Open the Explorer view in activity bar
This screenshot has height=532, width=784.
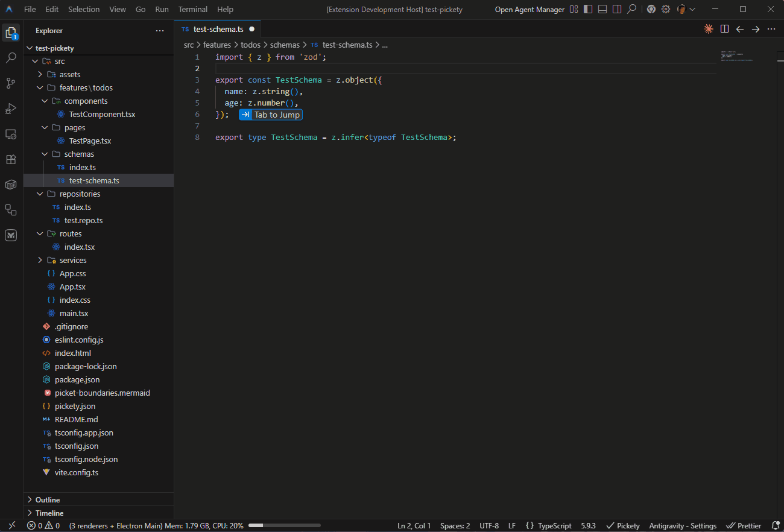(x=11, y=33)
